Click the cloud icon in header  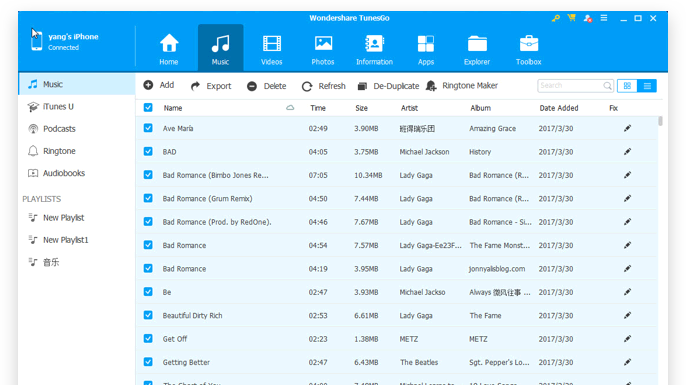290,108
